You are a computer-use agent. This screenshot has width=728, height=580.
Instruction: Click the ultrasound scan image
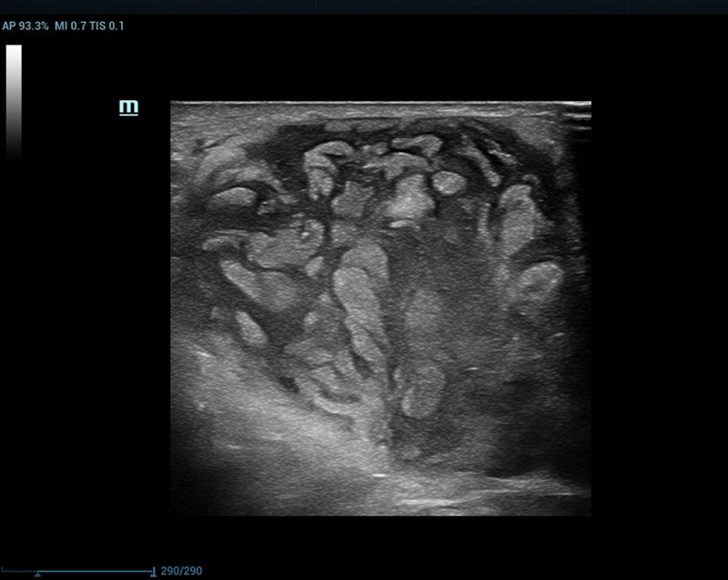(x=380, y=309)
